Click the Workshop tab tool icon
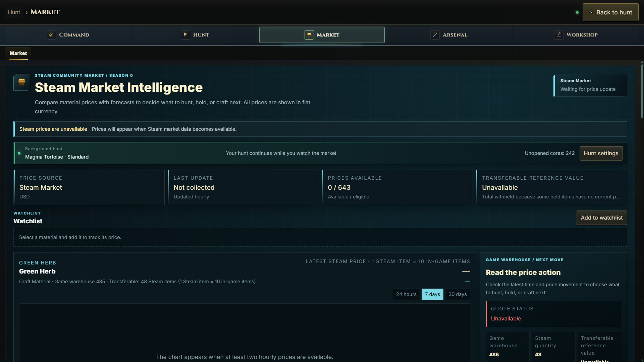 (x=559, y=35)
